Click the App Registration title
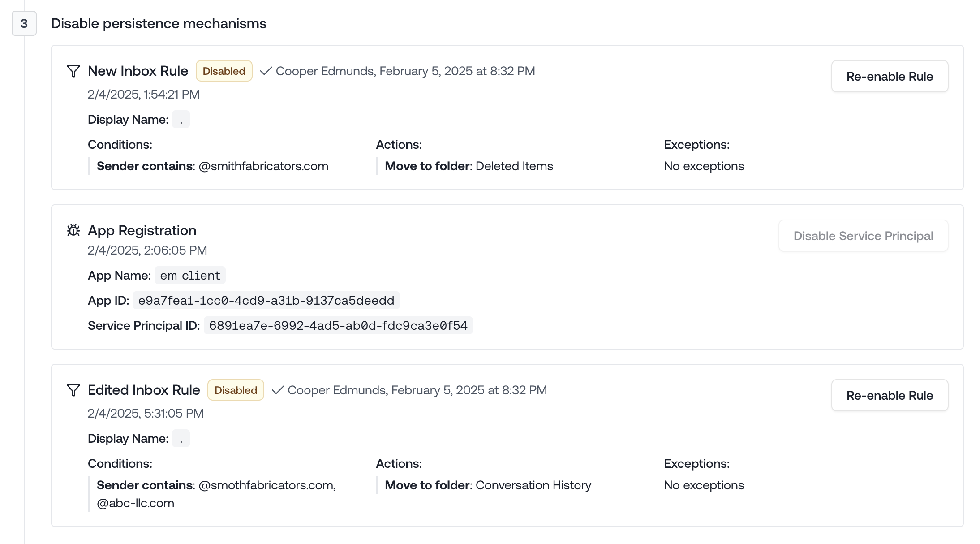The height and width of the screenshot is (544, 980). (x=142, y=230)
